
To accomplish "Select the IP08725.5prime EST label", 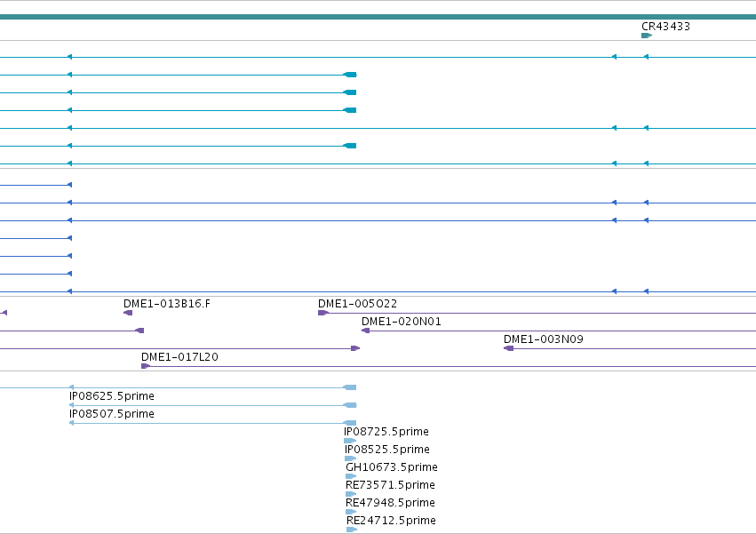I will coord(386,432).
